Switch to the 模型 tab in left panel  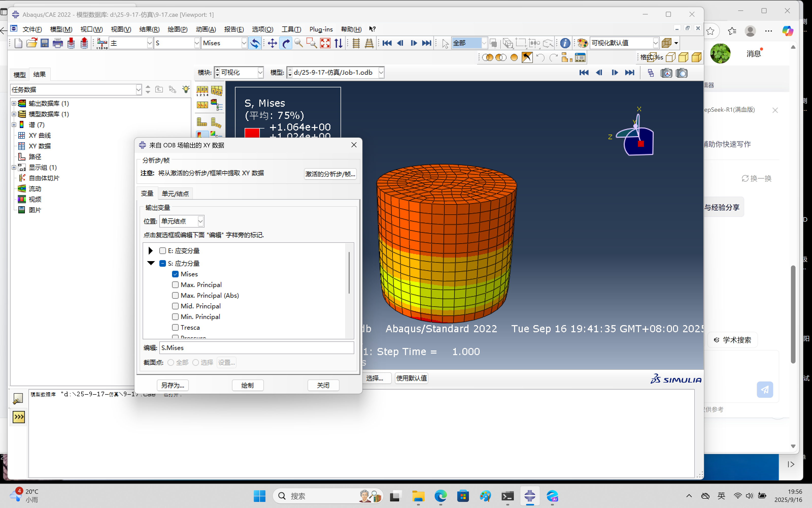[x=20, y=75]
